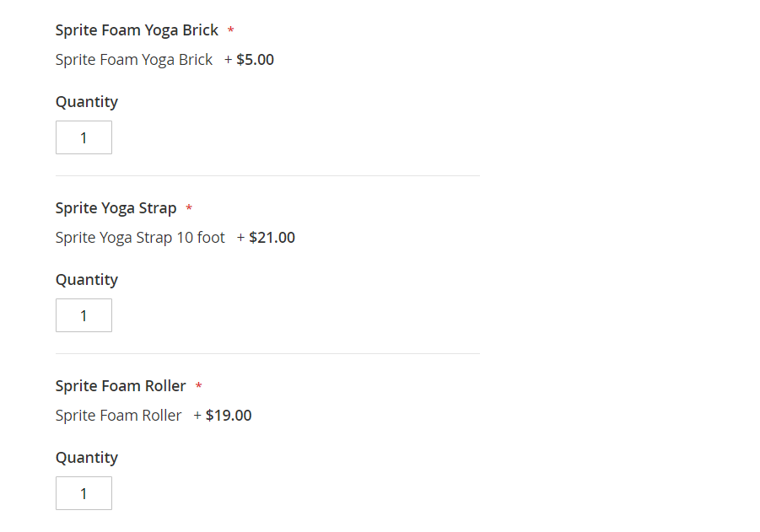Click the Quantity label under Foam Roller

click(x=87, y=458)
